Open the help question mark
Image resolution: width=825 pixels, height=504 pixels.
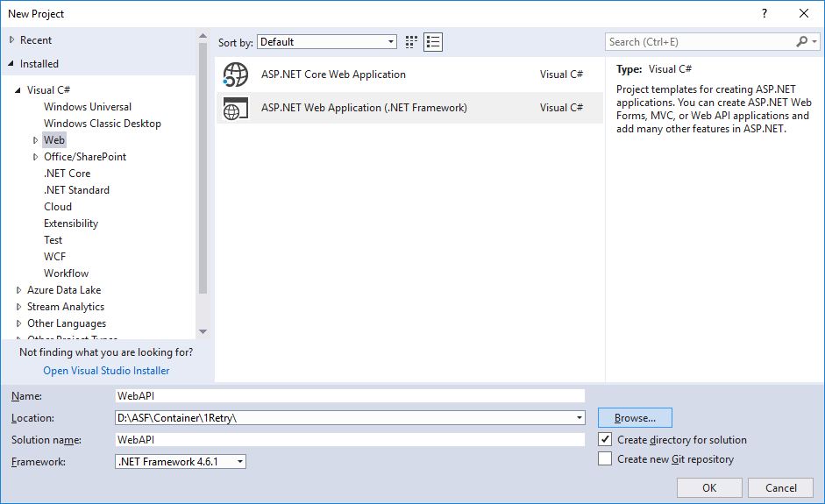coord(765,14)
